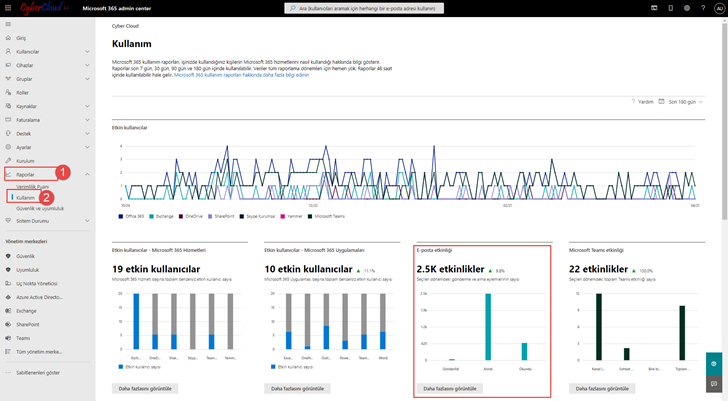Click the Azure Active Directory icon
Viewport: 728px width, 401px height.
click(8, 297)
